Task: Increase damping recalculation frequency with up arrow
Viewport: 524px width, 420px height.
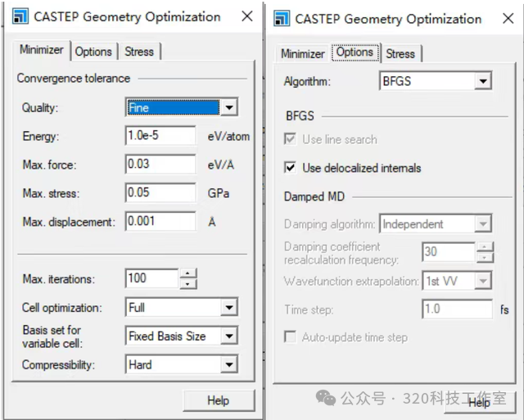Action: (x=485, y=247)
